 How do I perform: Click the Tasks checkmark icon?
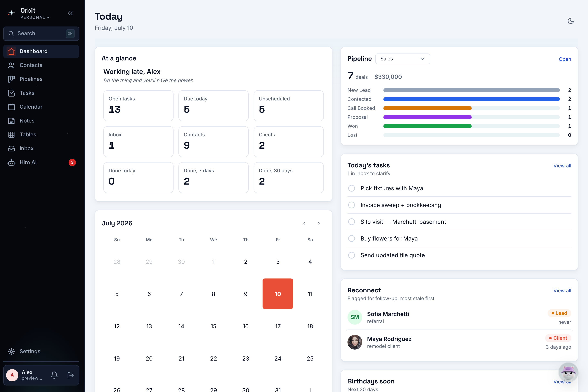click(11, 93)
